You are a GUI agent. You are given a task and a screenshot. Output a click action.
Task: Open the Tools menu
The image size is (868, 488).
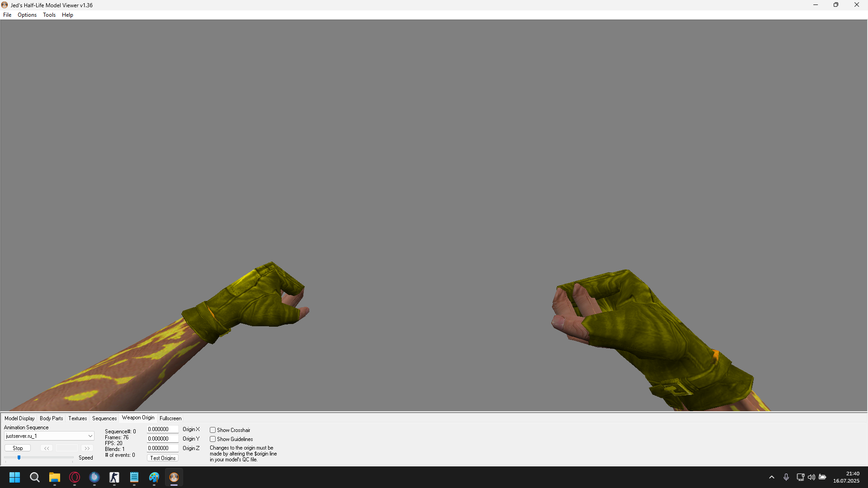tap(49, 15)
